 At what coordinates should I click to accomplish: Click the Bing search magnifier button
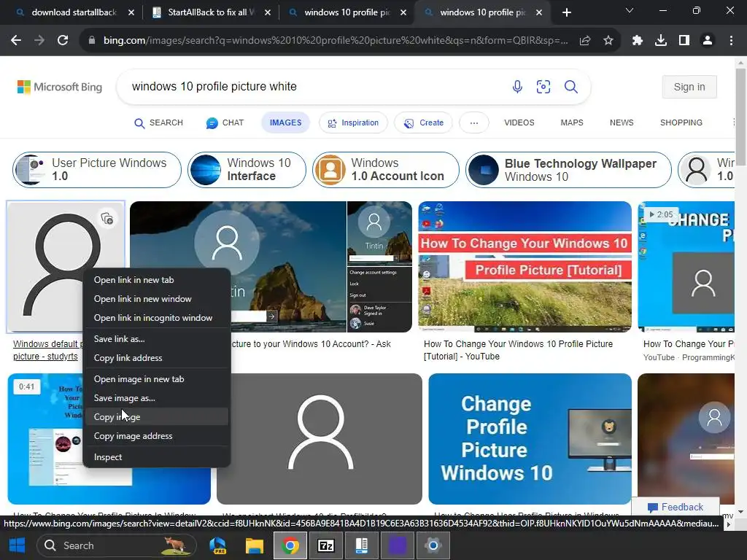(x=571, y=87)
